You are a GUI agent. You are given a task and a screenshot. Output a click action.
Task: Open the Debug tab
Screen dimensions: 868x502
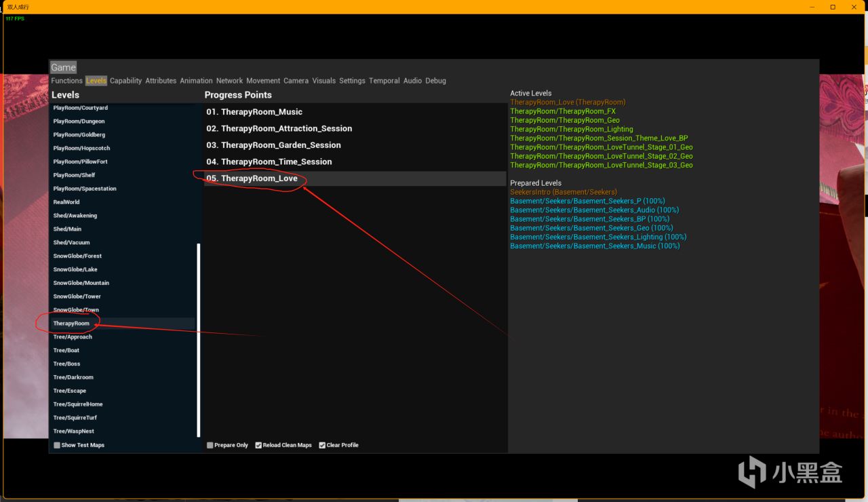435,81
